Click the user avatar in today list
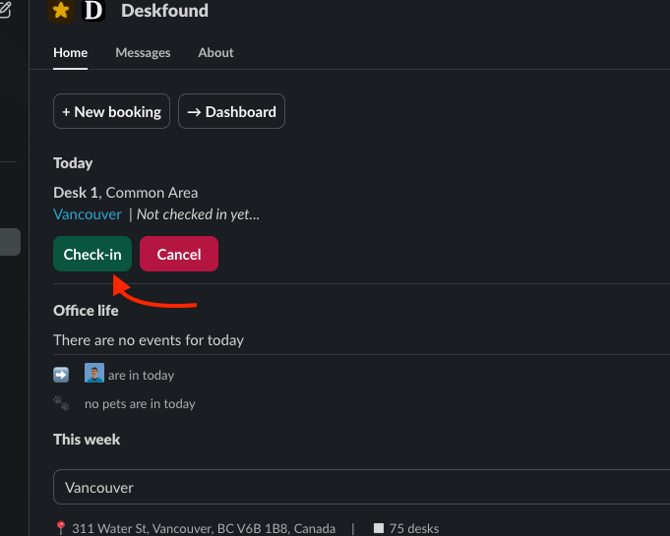Viewport: 670px width, 536px height. (94, 373)
